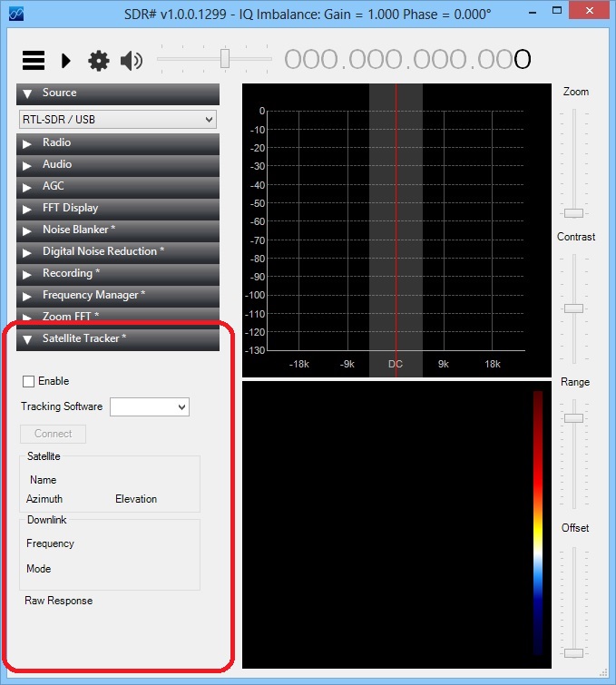Click the Range slider handle
The width and height of the screenshot is (616, 685).
click(573, 418)
